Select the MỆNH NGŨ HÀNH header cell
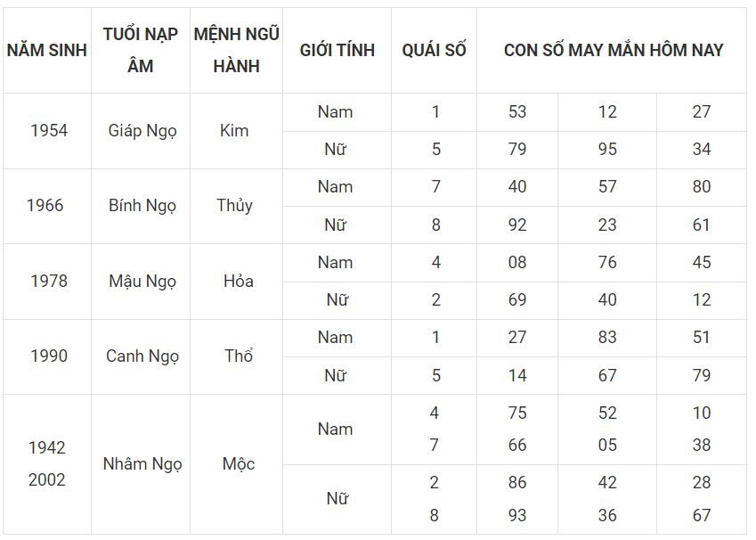The height and width of the screenshot is (540, 756). [236, 50]
